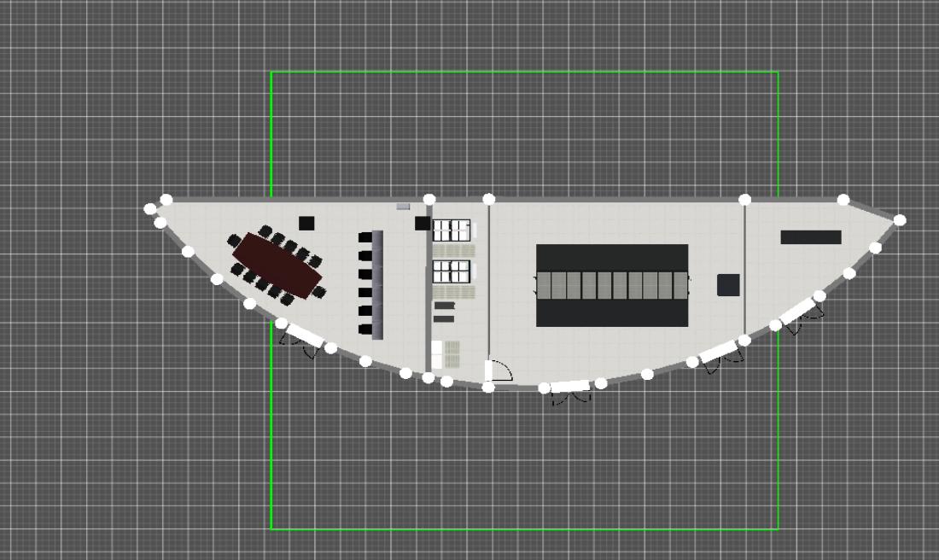Click the large black block with gray striped strip

coord(612,285)
